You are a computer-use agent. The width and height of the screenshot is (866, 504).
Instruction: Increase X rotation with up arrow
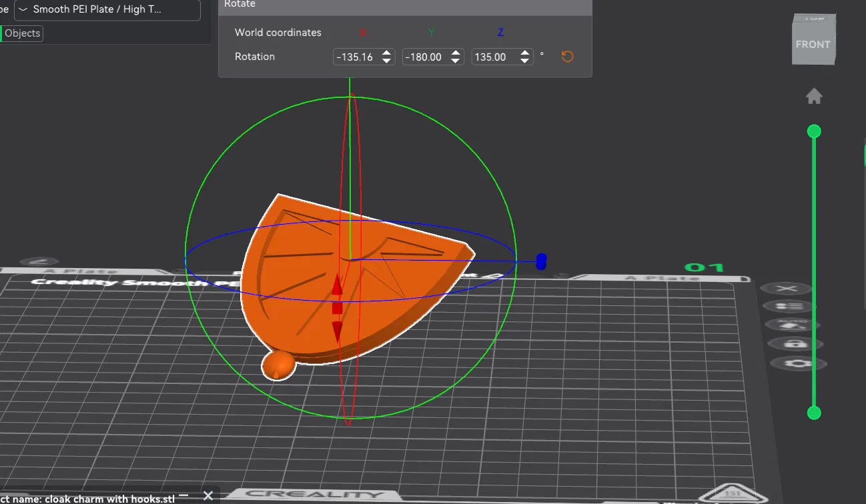coord(387,53)
